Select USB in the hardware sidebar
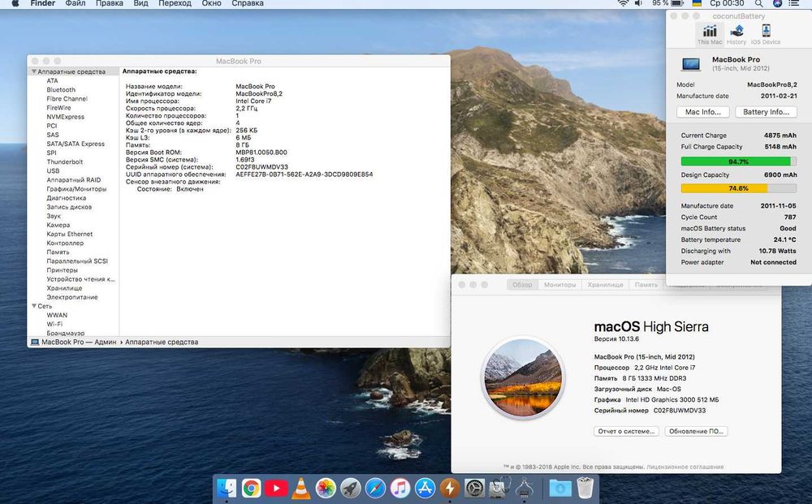 53,170
